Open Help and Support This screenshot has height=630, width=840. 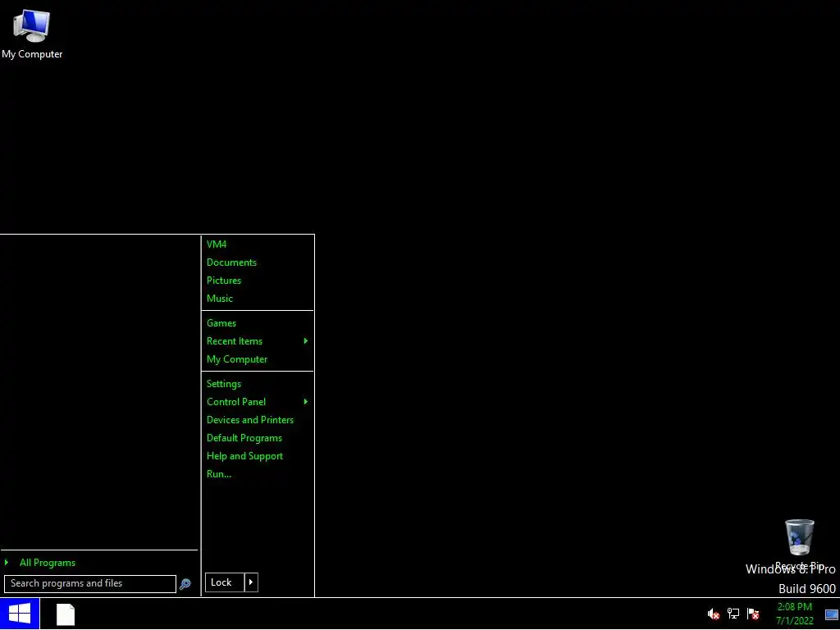click(244, 456)
